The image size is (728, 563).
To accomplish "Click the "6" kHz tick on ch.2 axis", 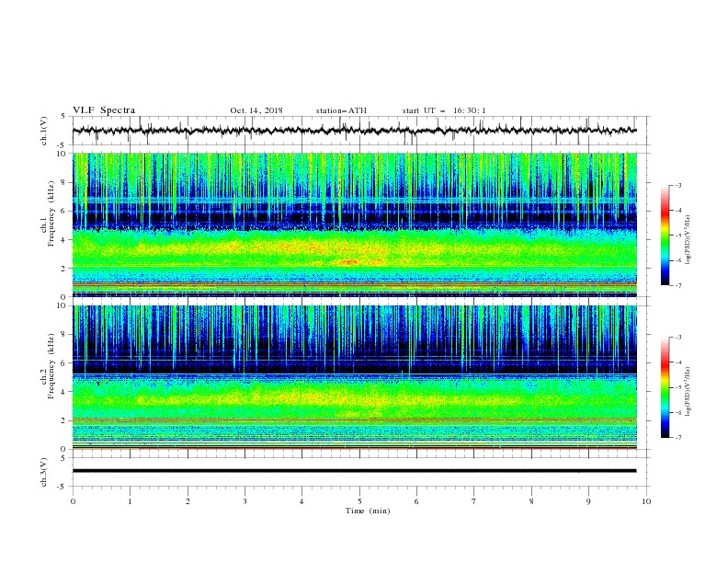I will click(64, 362).
